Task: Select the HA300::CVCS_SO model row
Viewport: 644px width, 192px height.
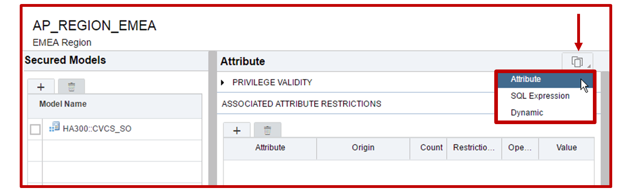Action: click(97, 129)
